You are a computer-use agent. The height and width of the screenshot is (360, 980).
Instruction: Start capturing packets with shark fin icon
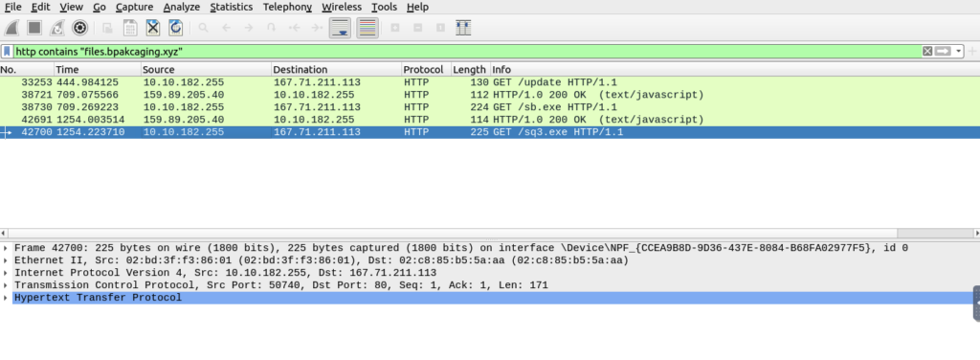12,28
